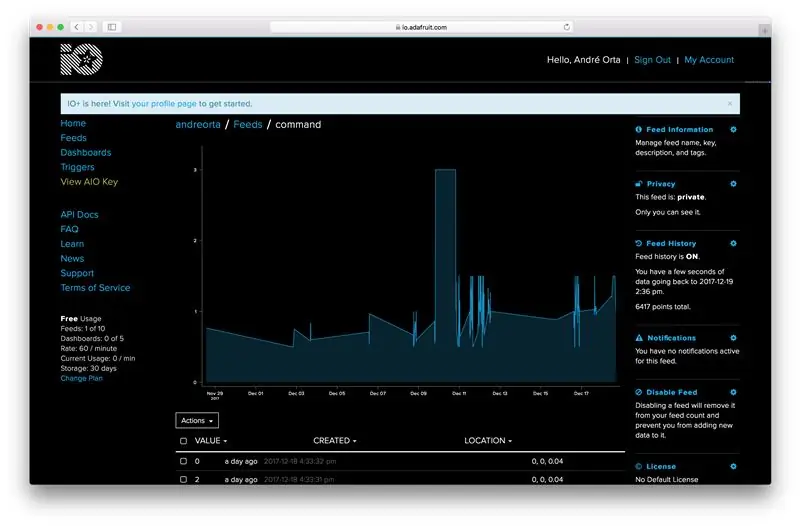Image resolution: width=800 pixels, height=526 pixels.
Task: Sort by the CREATED column dropdown
Action: pos(335,441)
